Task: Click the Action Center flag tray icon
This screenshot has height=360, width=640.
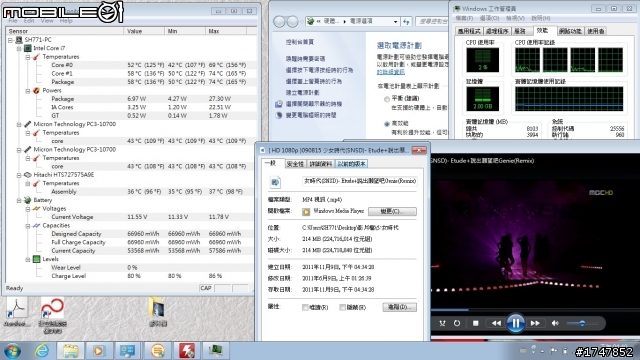Action: tap(553, 351)
